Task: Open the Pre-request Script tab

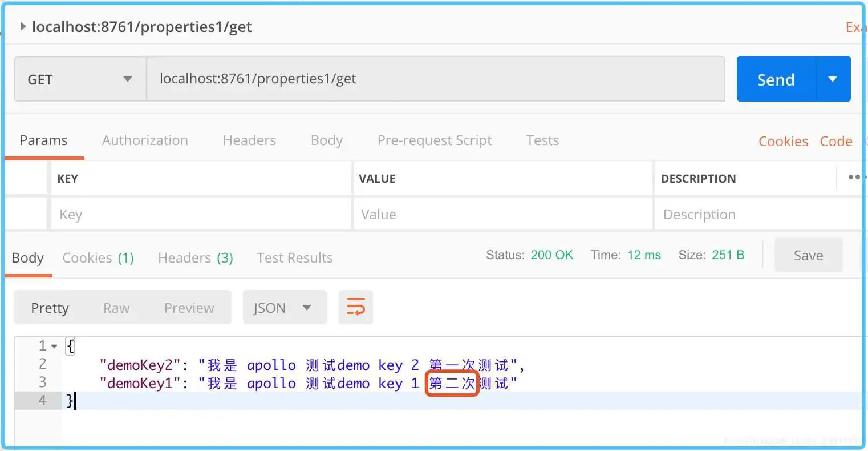Action: [x=434, y=140]
